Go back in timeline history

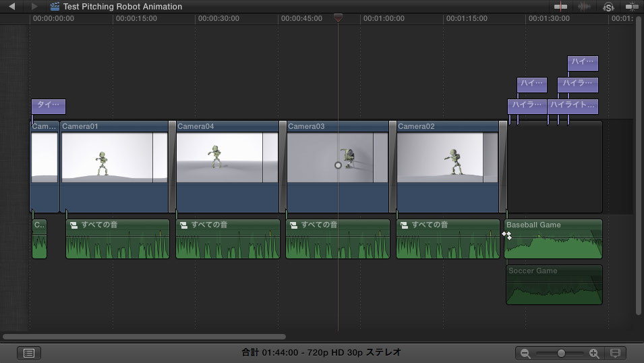coord(12,6)
